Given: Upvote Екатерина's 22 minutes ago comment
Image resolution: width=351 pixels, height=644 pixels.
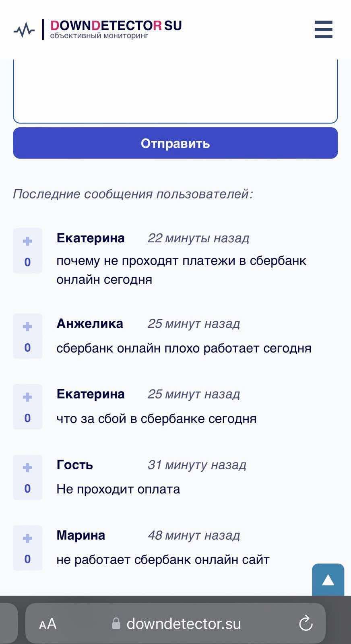Looking at the screenshot, I should coord(27,241).
